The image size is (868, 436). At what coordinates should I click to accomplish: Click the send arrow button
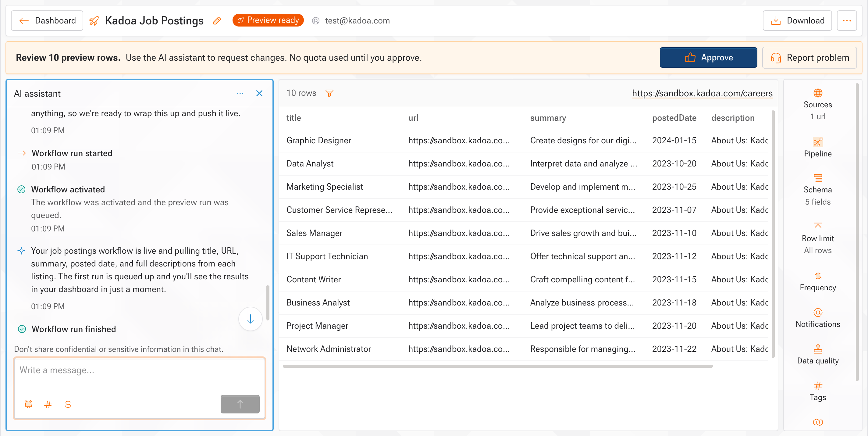point(240,404)
